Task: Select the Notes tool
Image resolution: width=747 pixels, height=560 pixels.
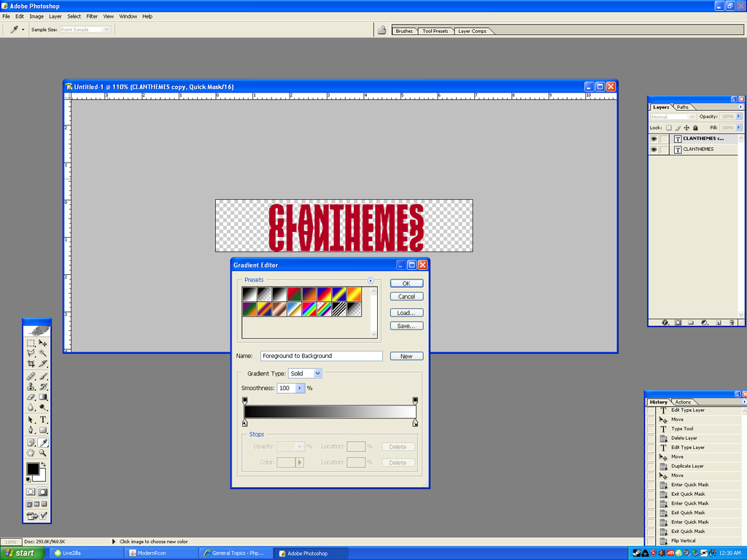Action: click(31, 443)
